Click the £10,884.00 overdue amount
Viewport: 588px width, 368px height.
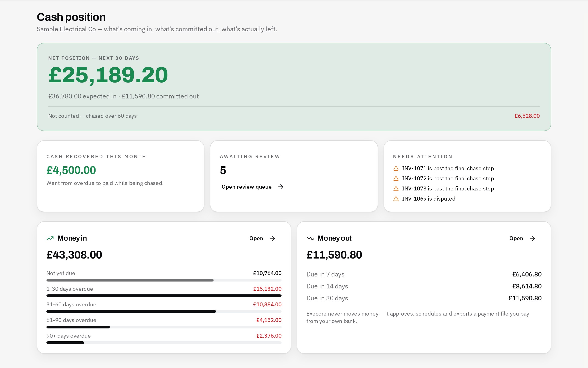click(x=267, y=305)
